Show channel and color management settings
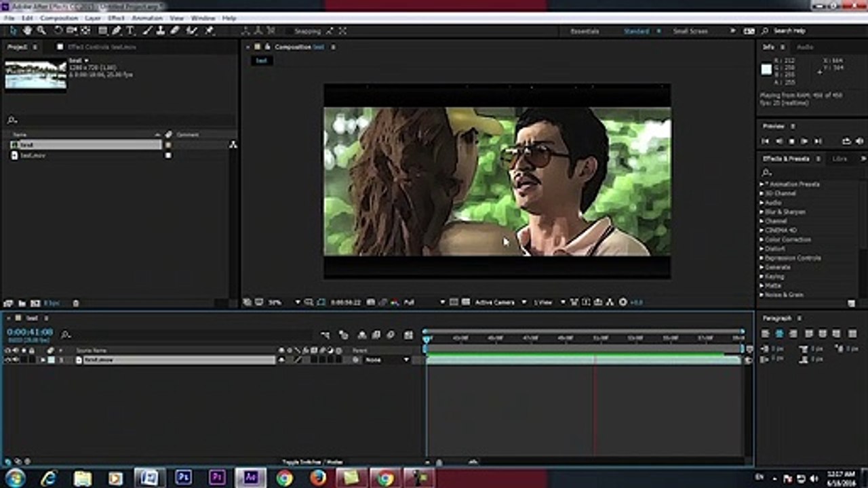 tap(395, 302)
